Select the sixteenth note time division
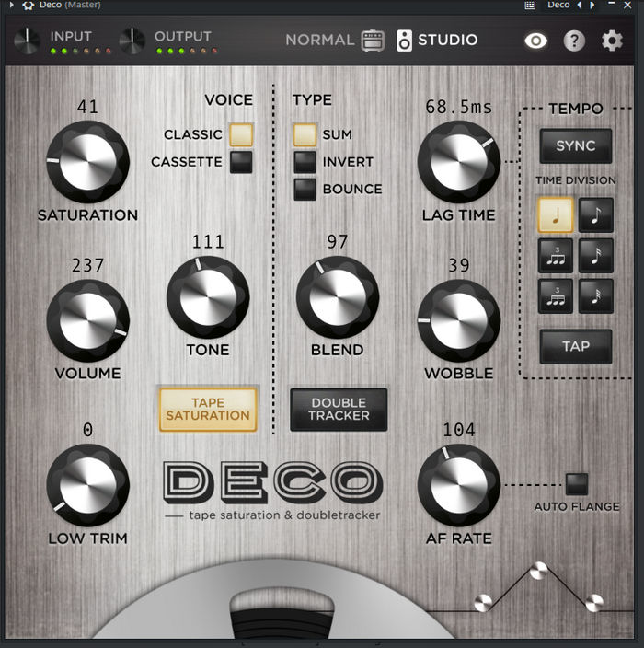 pos(595,255)
